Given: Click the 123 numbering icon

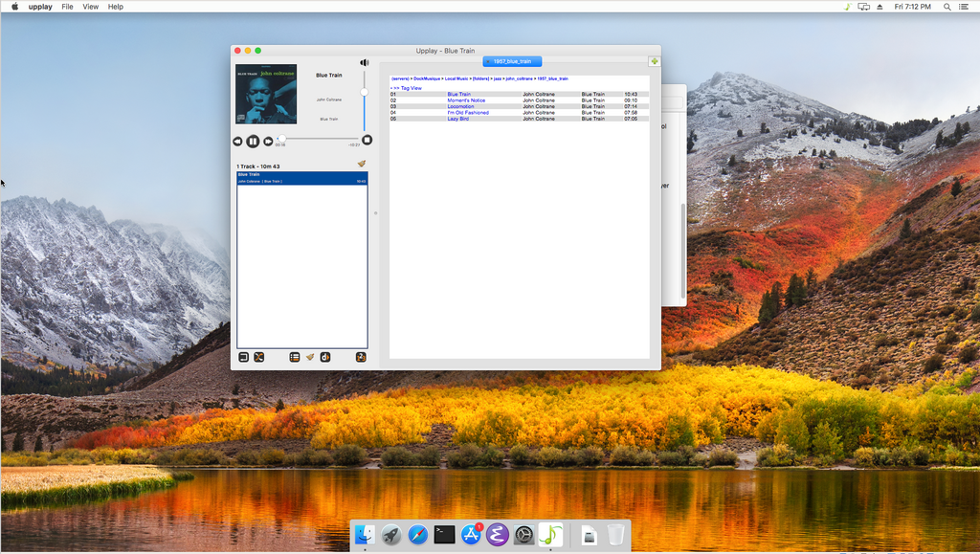Looking at the screenshot, I should 361,357.
